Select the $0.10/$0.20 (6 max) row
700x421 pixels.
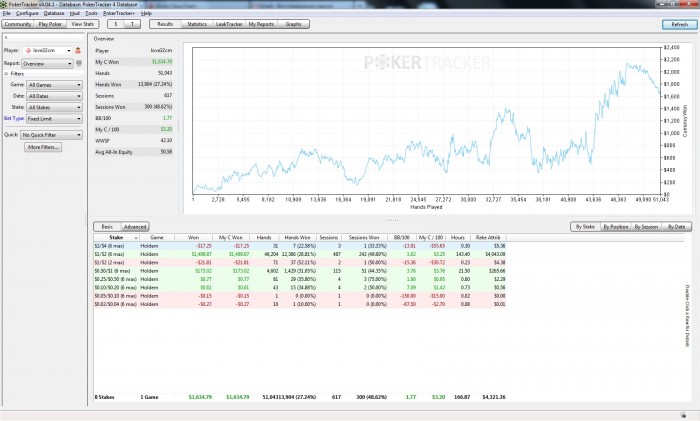tap(300, 288)
